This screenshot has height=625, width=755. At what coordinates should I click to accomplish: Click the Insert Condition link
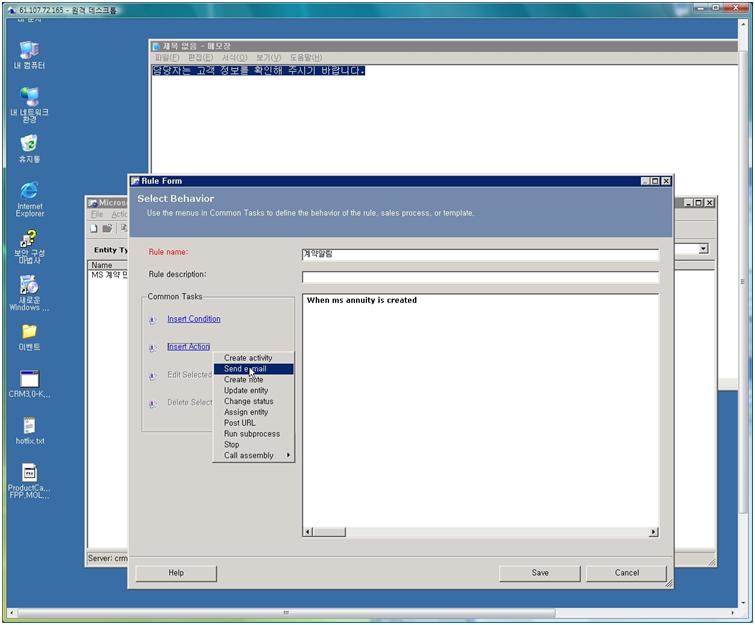(194, 319)
